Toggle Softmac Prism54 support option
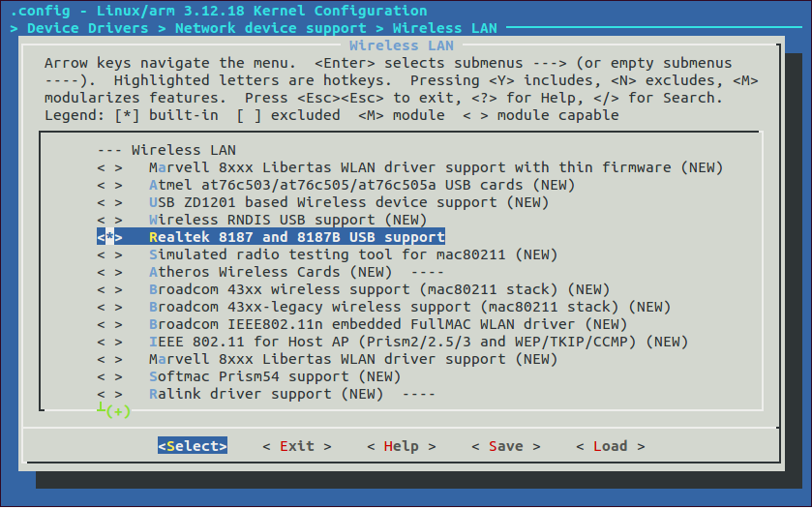Image resolution: width=812 pixels, height=508 pixels. point(249,376)
